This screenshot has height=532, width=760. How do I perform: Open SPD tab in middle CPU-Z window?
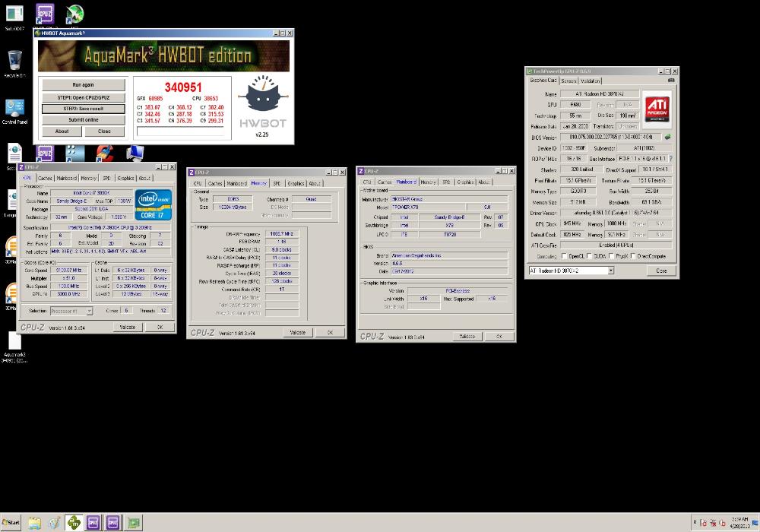[277, 184]
